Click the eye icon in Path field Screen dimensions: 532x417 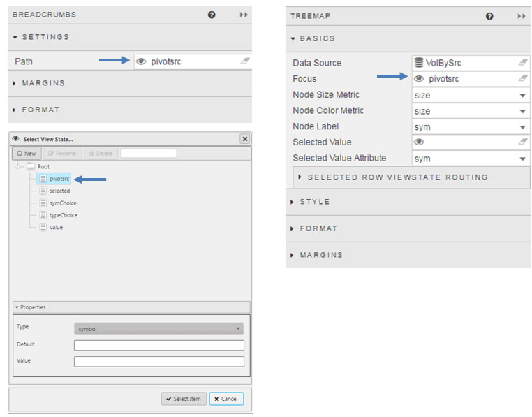coord(141,61)
